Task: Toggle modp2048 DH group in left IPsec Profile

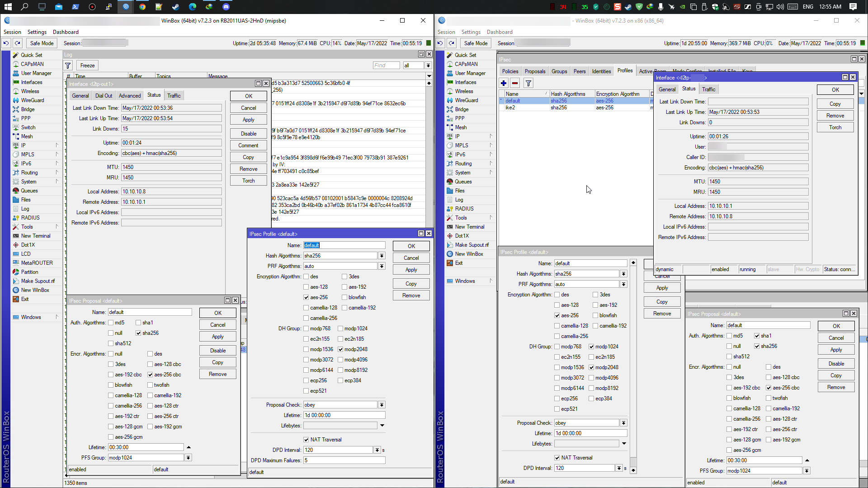Action: coord(340,349)
